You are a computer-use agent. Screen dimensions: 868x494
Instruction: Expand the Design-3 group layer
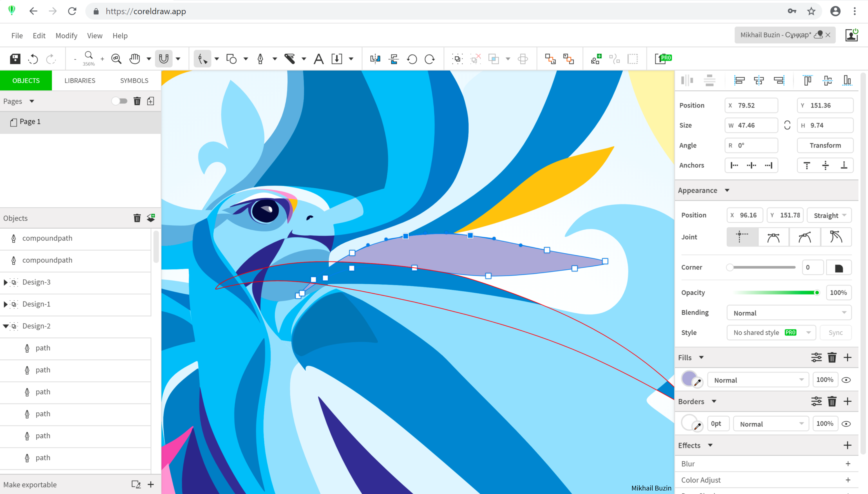coord(5,282)
